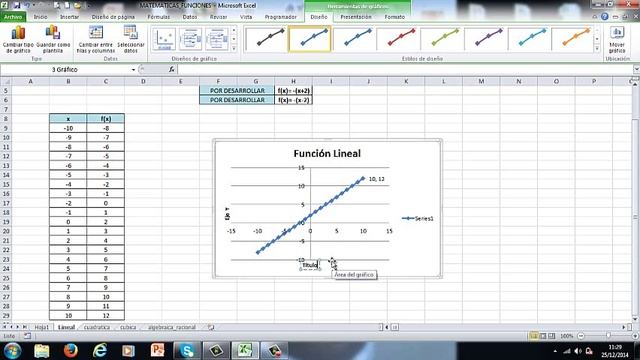This screenshot has width=640, height=360.
Task: Switch to Formato chart tab
Action: (395, 17)
